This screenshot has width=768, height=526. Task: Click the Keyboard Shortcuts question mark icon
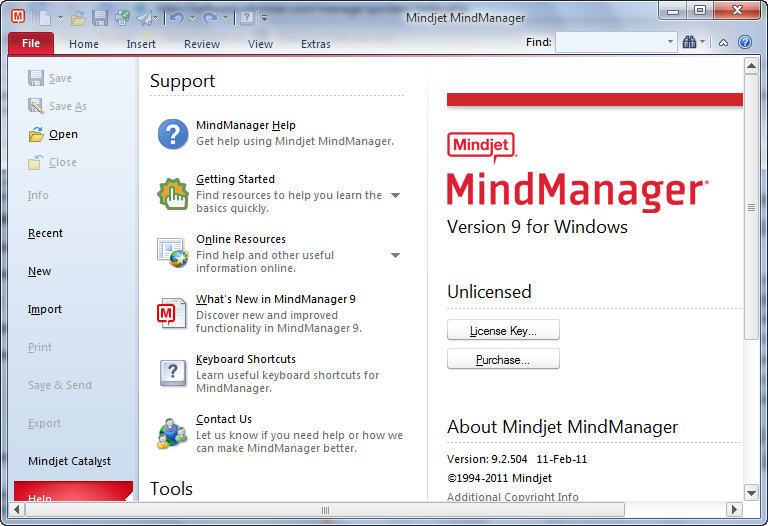point(173,373)
